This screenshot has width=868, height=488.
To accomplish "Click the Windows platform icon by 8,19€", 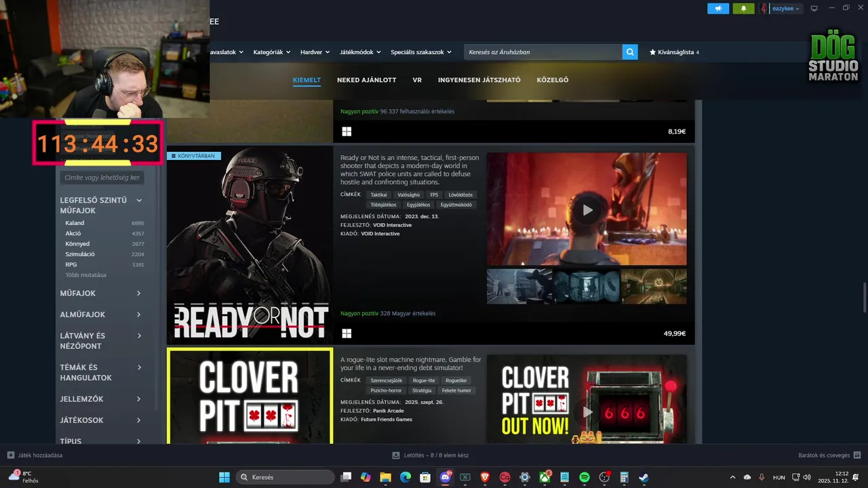I will 347,131.
